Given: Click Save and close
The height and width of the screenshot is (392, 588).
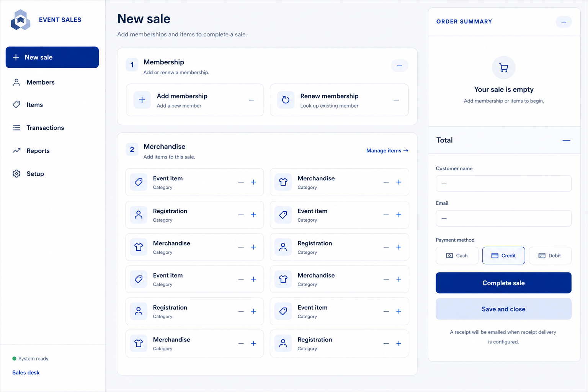Looking at the screenshot, I should click(503, 309).
